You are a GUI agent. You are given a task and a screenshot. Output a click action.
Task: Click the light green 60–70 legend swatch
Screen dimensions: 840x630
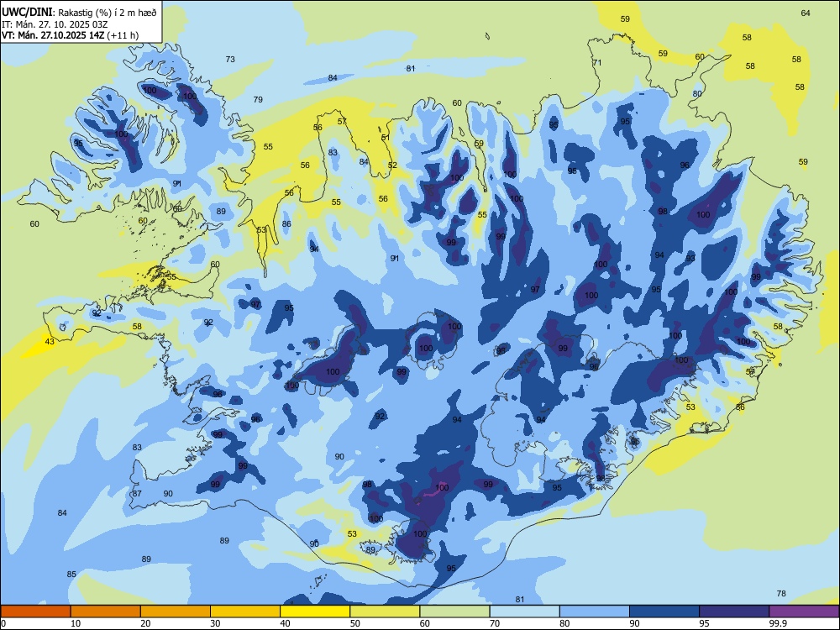pos(454,612)
